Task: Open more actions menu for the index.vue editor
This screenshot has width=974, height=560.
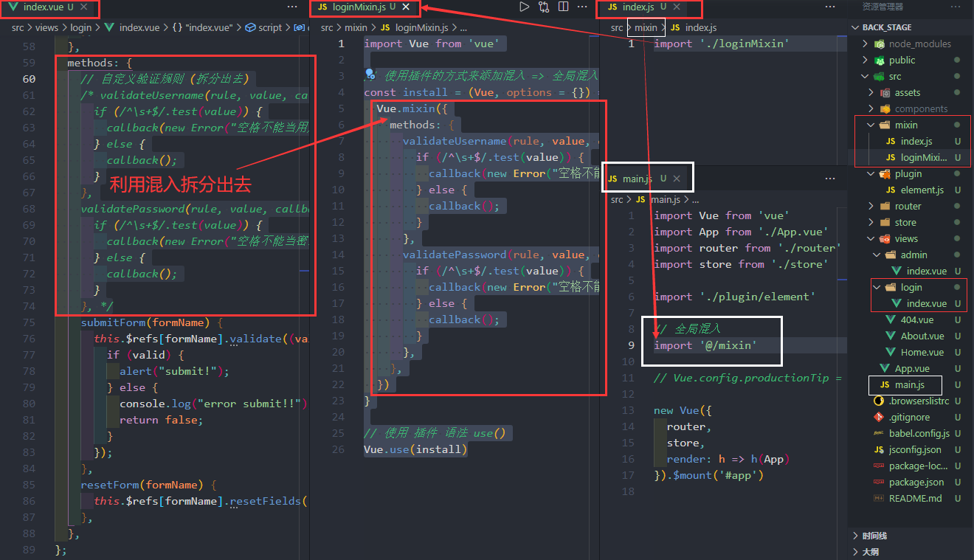Action: [291, 7]
